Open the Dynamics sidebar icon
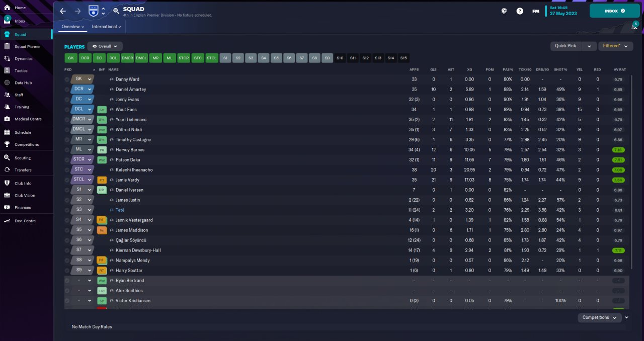Screen dimensions: 644x341 pyautogui.click(x=7, y=58)
